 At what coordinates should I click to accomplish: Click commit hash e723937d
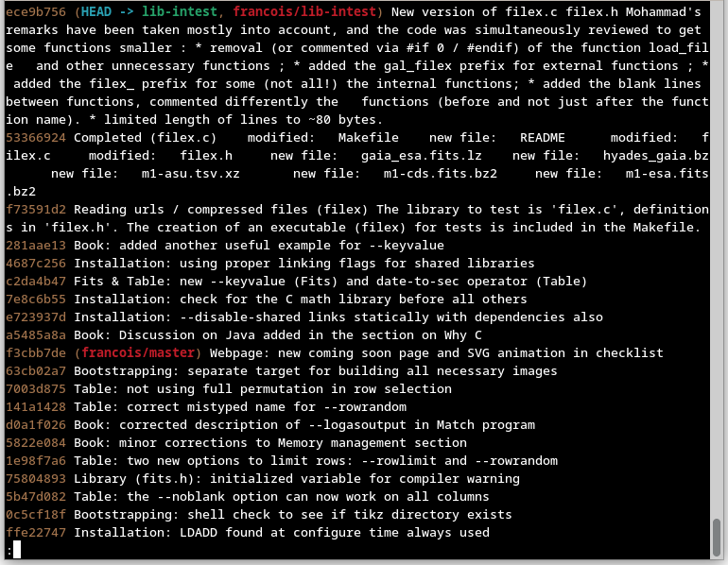point(36,317)
